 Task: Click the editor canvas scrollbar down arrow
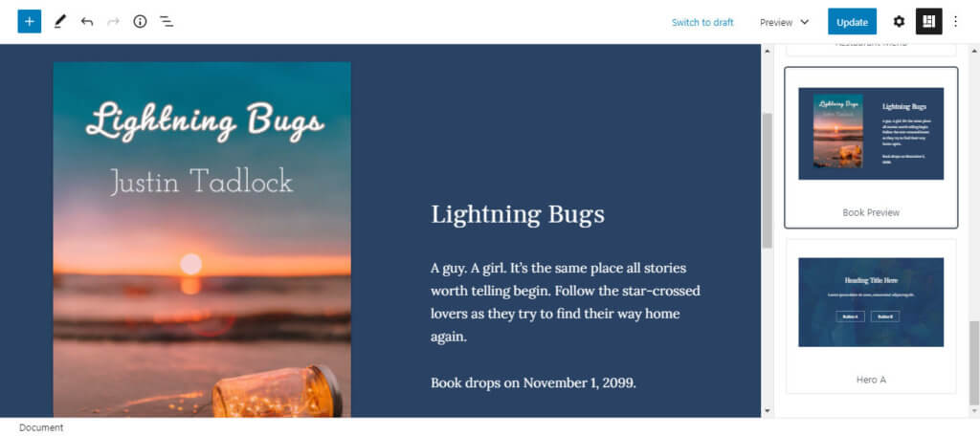(768, 410)
